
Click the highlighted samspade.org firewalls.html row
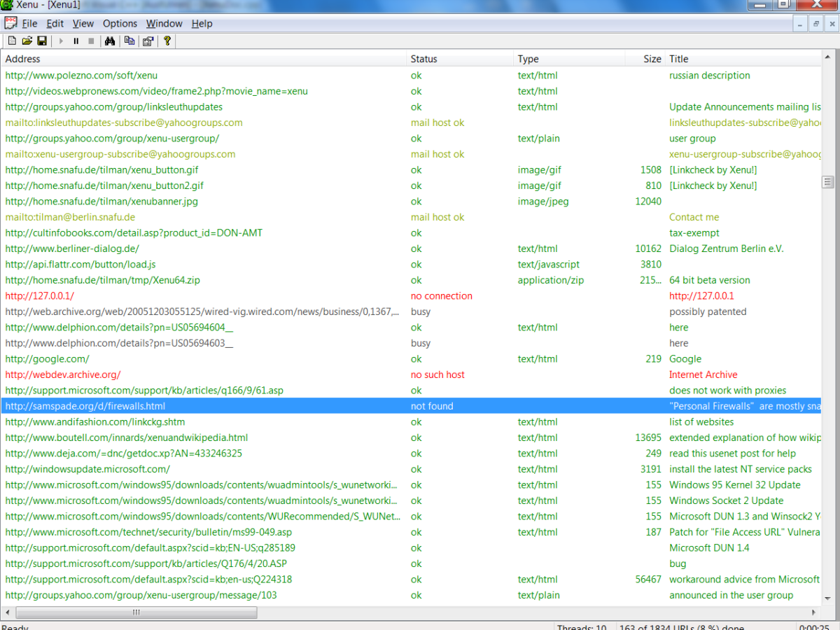[411, 406]
